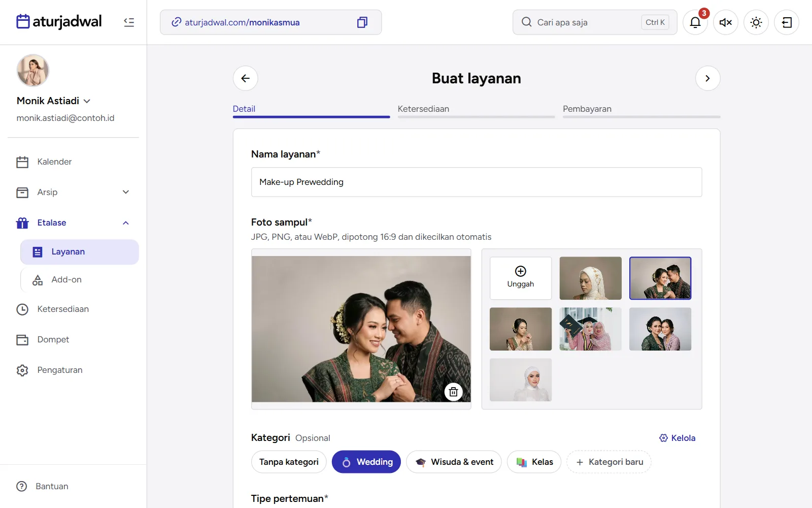The image size is (812, 508).
Task: Select the Kelas category chip
Action: tap(534, 462)
